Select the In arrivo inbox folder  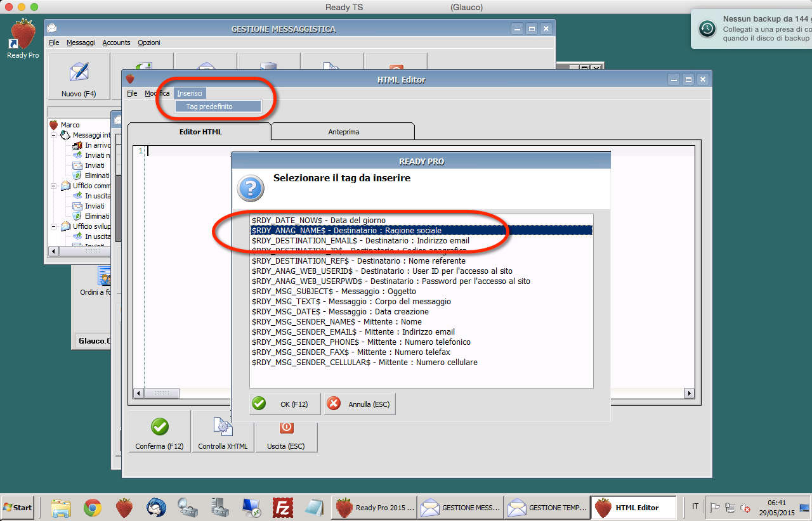click(x=91, y=145)
